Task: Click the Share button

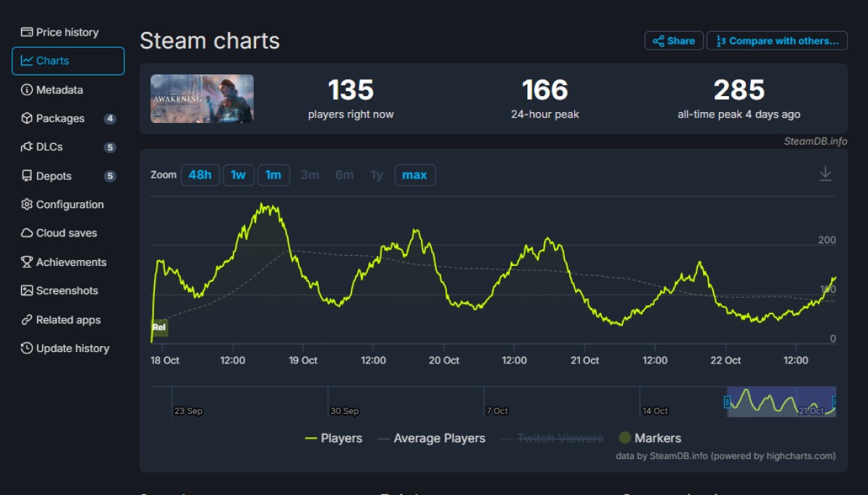Action: tap(673, 41)
